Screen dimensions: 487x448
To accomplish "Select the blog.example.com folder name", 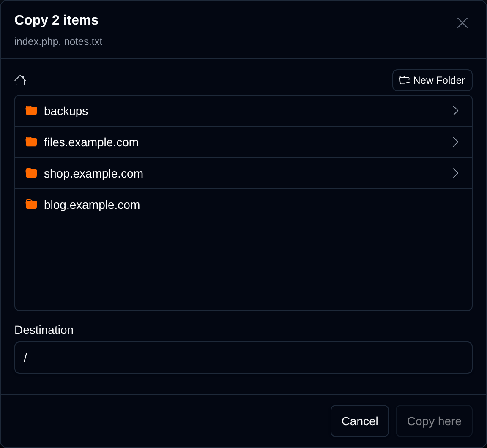I will pyautogui.click(x=92, y=205).
